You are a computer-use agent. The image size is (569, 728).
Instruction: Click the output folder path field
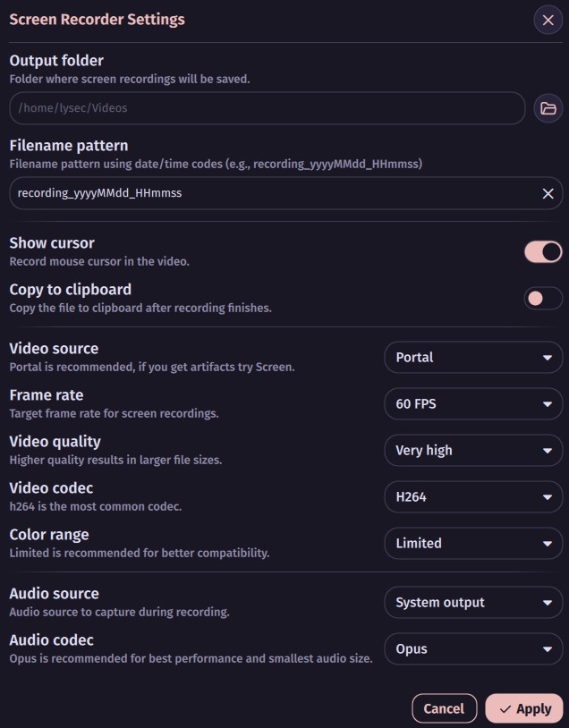click(x=268, y=107)
